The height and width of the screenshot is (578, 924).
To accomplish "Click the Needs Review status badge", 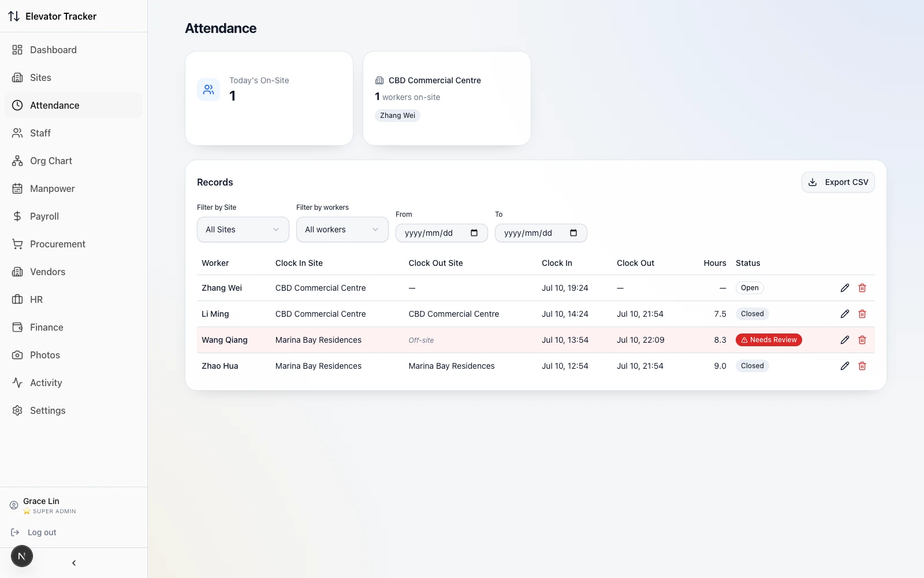I will 769,340.
